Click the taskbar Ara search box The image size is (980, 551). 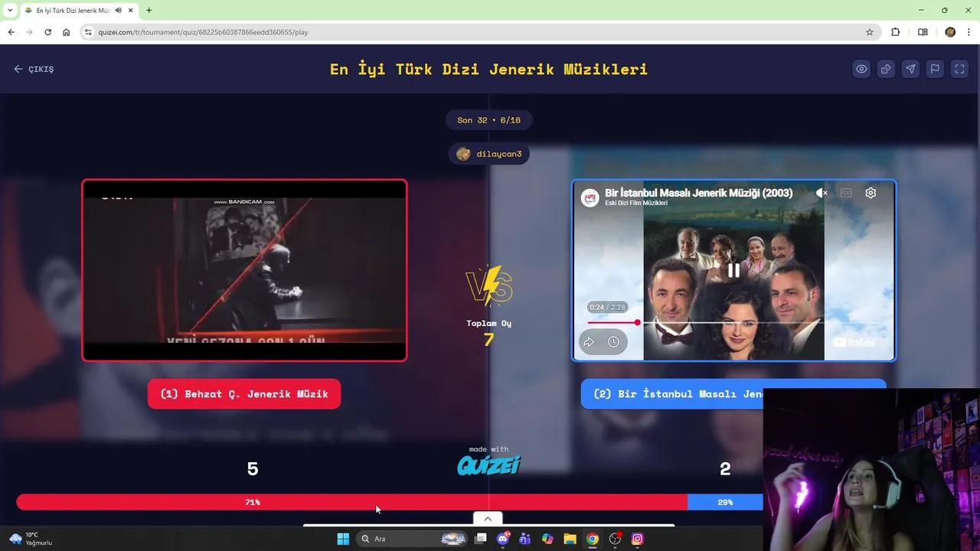pos(413,539)
